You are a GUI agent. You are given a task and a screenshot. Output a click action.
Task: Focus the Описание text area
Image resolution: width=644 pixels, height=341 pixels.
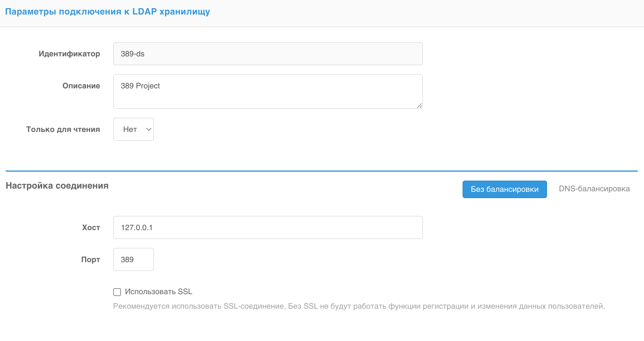267,91
